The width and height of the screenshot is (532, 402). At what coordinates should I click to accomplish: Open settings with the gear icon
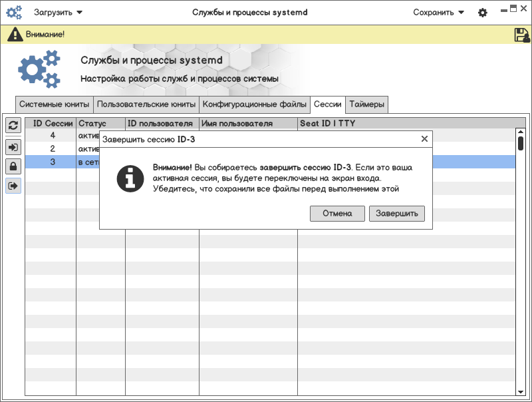pyautogui.click(x=483, y=13)
